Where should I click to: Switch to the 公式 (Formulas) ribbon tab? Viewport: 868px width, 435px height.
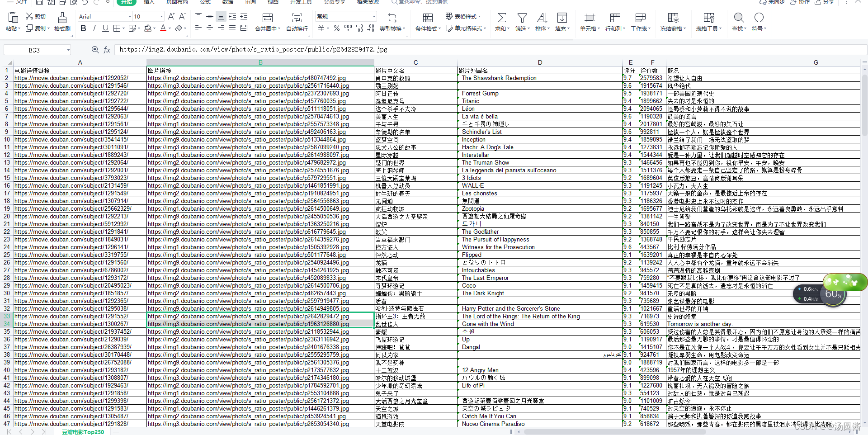pos(205,2)
